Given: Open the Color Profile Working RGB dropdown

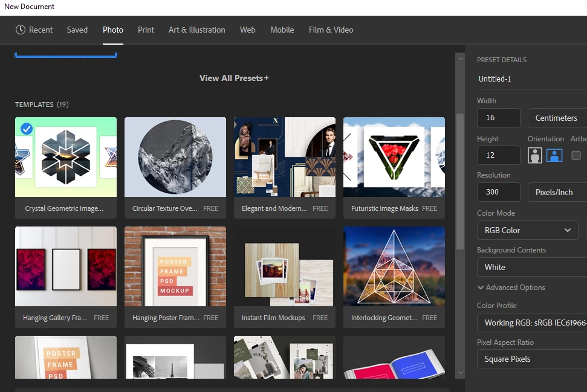Looking at the screenshot, I should pos(532,323).
